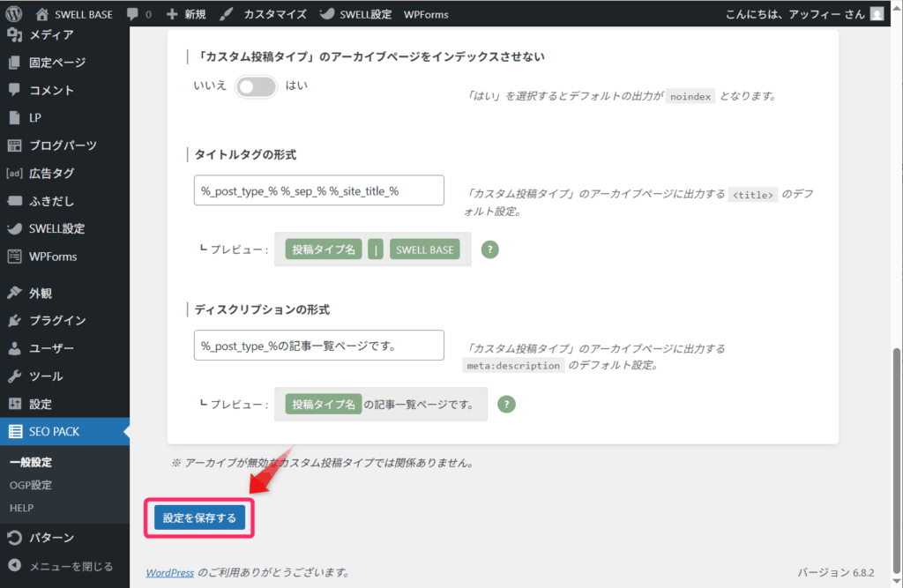Viewport: 903px width, 588px height.
Task: Click the メニューを閉じる text
Action: (x=71, y=566)
